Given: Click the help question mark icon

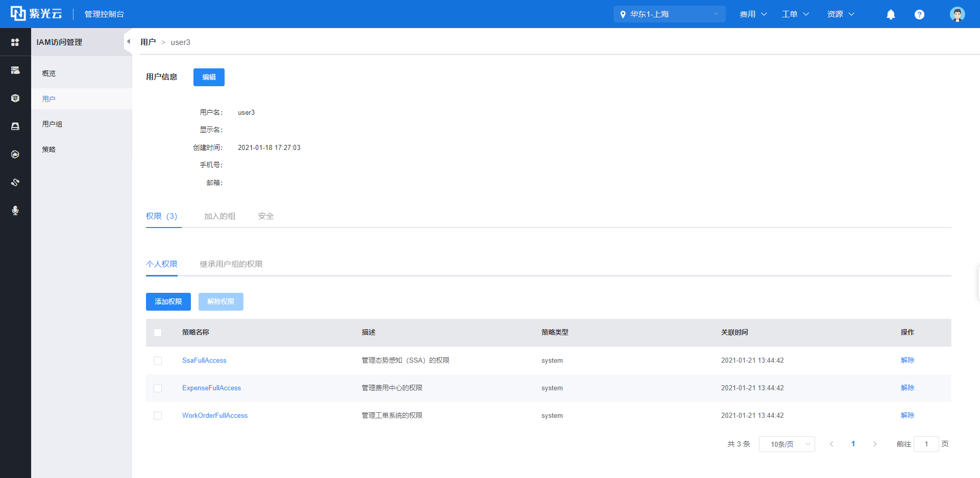Looking at the screenshot, I should (x=919, y=14).
